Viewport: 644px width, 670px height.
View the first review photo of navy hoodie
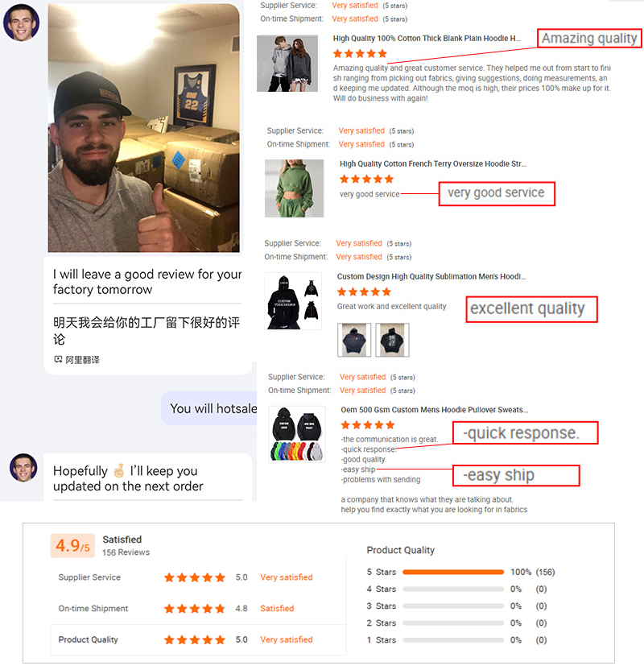coord(354,340)
